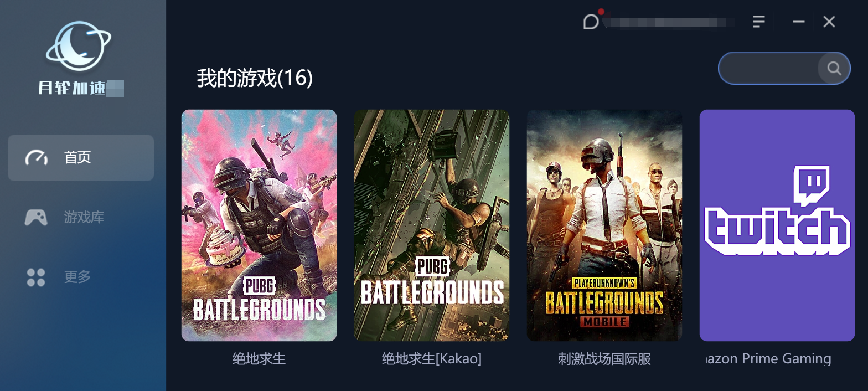
Task: Go to the 首页 tab
Action: 81,158
